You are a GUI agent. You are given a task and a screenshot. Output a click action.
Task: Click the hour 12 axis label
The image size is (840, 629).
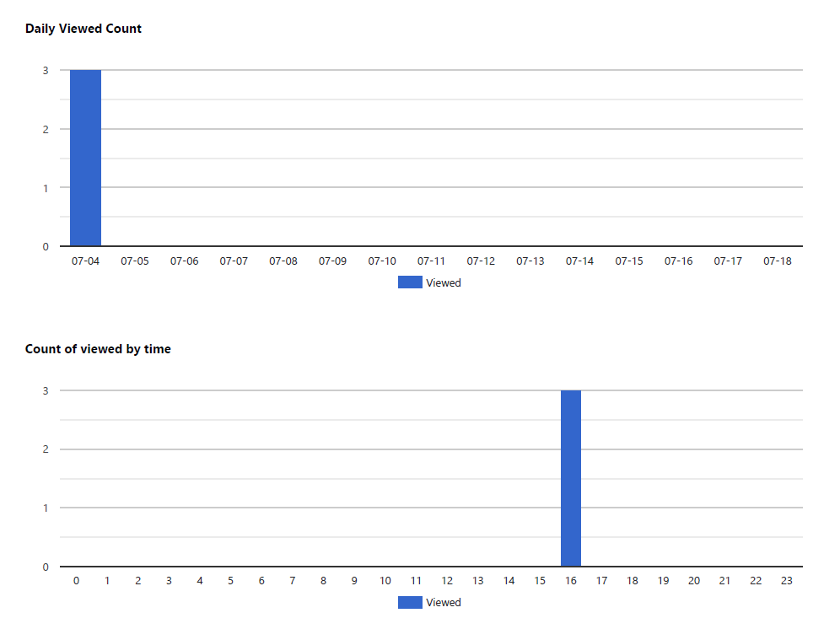point(447,581)
